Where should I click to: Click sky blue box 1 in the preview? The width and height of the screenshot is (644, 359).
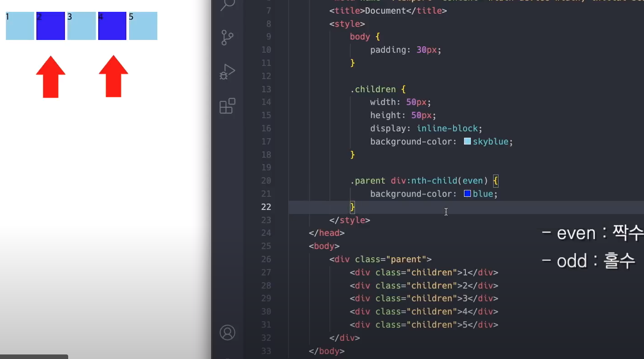[20, 26]
